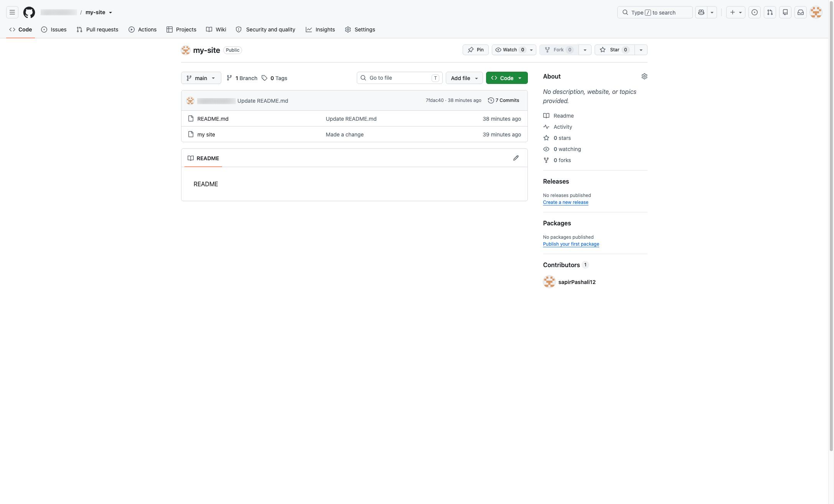Viewport: 834px width, 504px height.
Task: Open the Copilot chat icon
Action: point(701,12)
